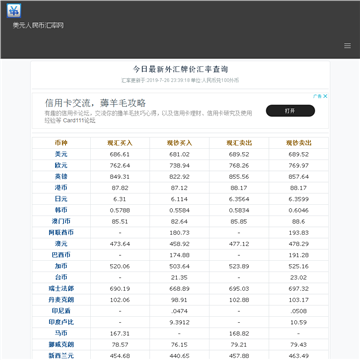This screenshot has width=360, height=360.
Task: Open the 美元 currency link
Action: (61, 154)
